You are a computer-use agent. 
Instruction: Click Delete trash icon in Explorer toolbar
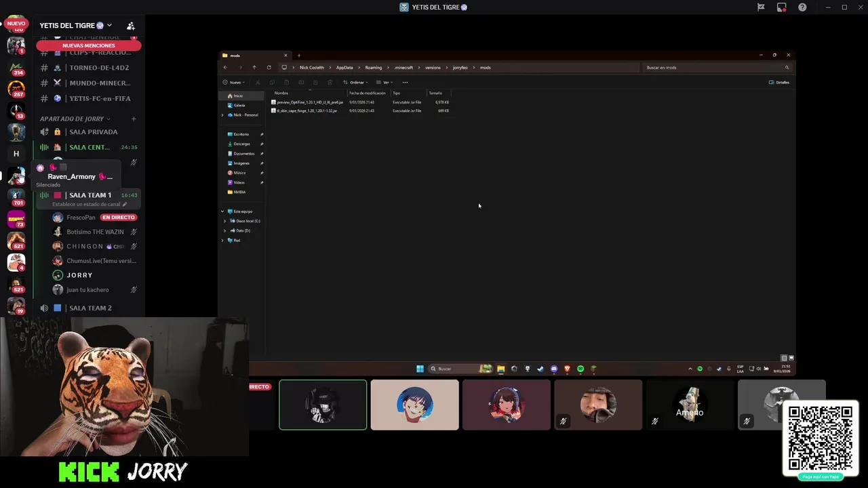click(x=330, y=82)
